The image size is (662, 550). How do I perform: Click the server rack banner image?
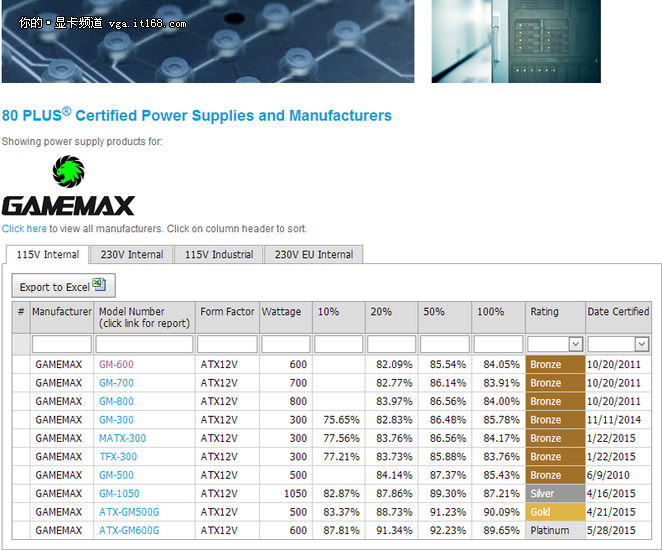[516, 41]
